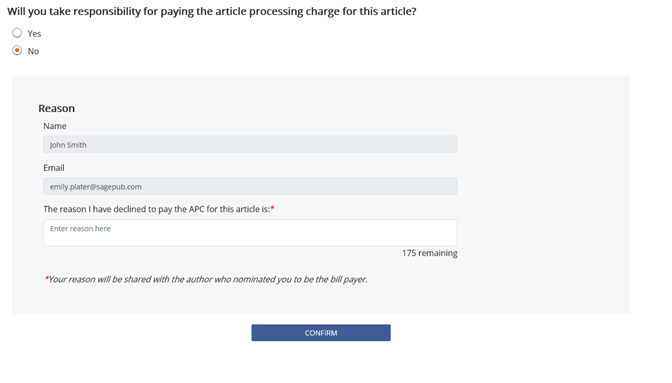Click the declined APC reason field label

[157, 209]
